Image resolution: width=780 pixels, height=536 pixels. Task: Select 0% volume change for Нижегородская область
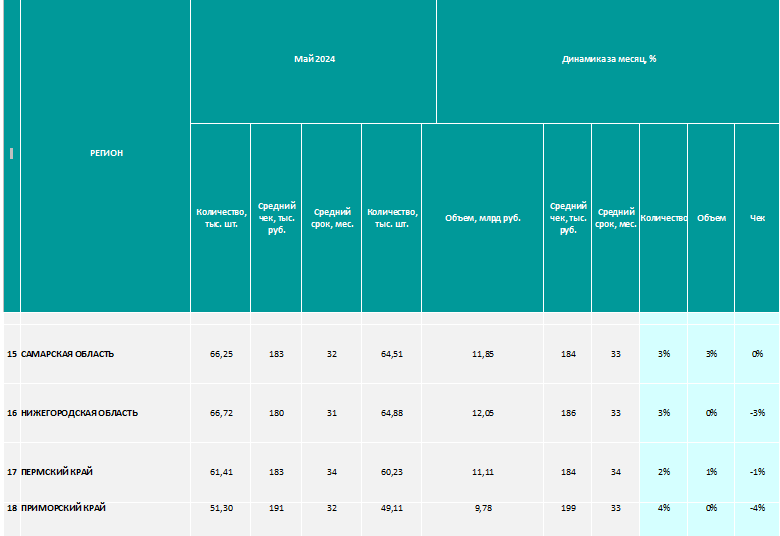tap(711, 413)
